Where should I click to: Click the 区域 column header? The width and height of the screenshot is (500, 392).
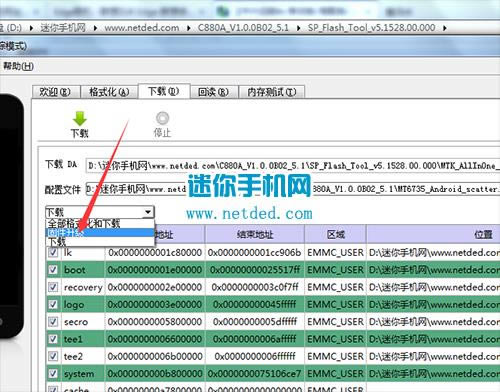coord(335,234)
